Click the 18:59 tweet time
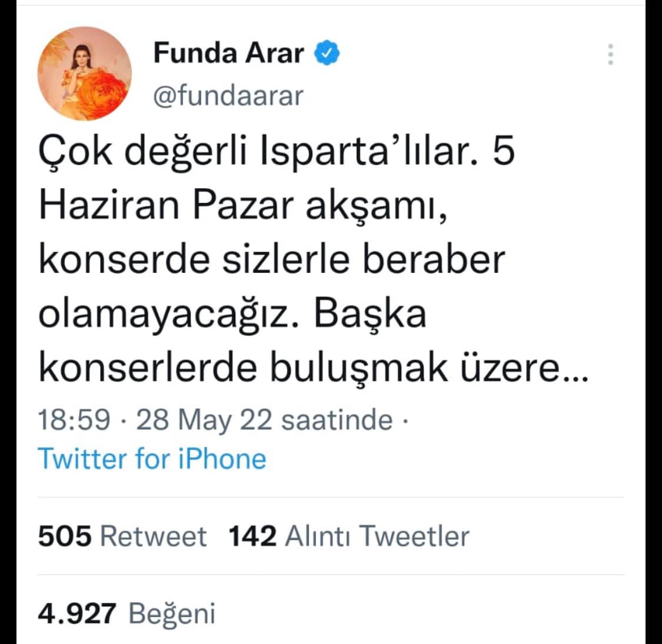 coord(74,420)
